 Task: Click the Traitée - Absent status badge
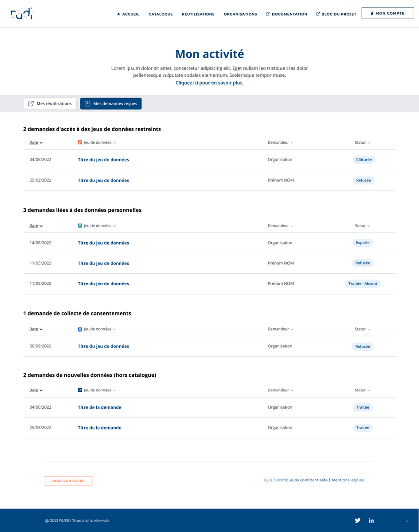pyautogui.click(x=363, y=284)
